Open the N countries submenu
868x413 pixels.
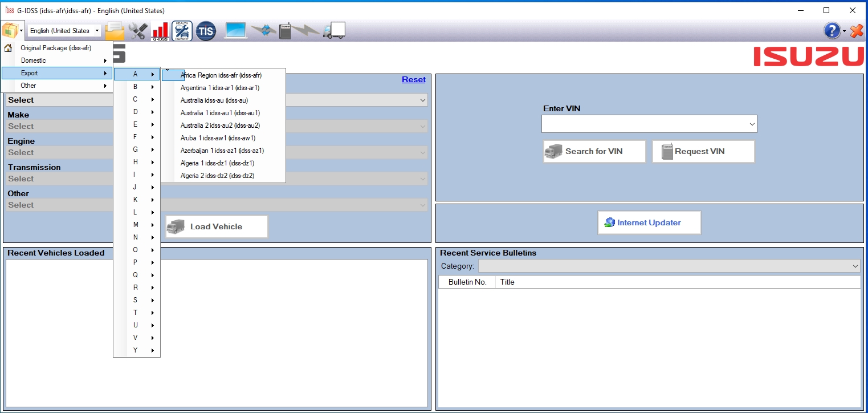(137, 237)
